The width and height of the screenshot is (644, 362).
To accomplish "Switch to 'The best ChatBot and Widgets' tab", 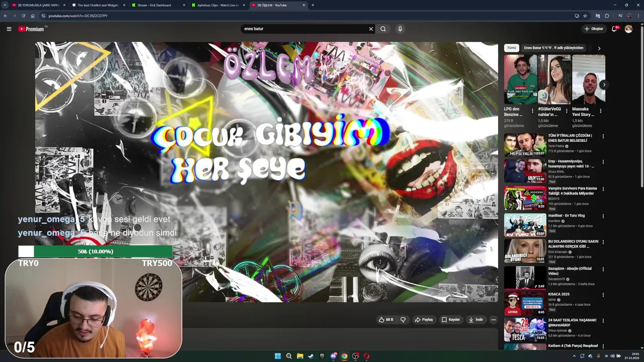I will coord(98,5).
